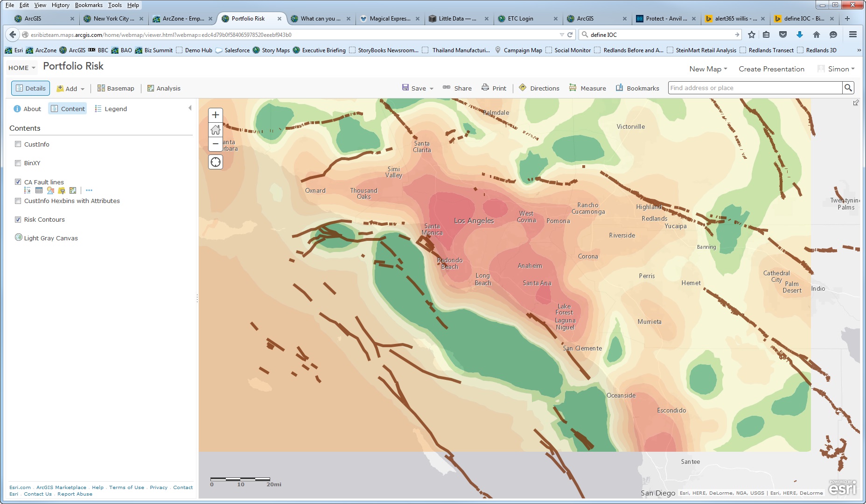Open the HOME dropdown menu
This screenshot has height=504, width=866.
22,68
